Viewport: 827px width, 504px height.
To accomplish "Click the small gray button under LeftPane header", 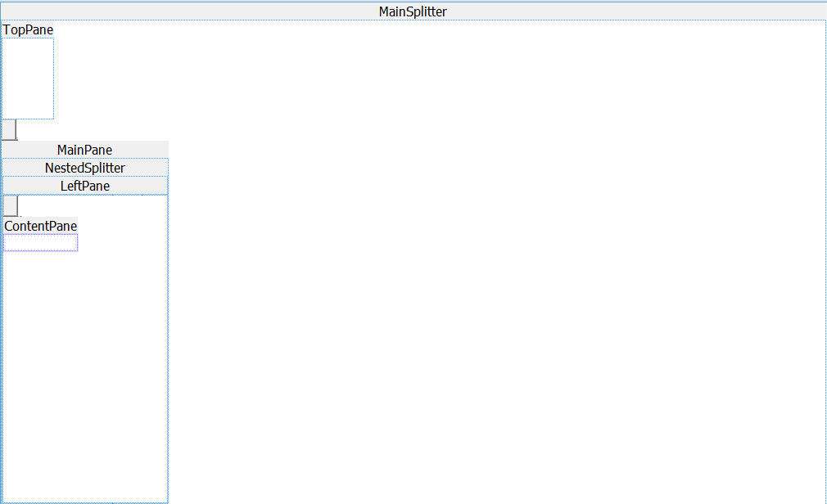I will coord(11,205).
